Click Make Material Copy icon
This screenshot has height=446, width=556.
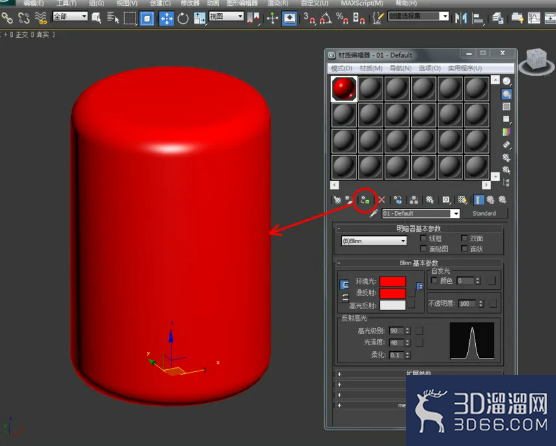(x=398, y=200)
